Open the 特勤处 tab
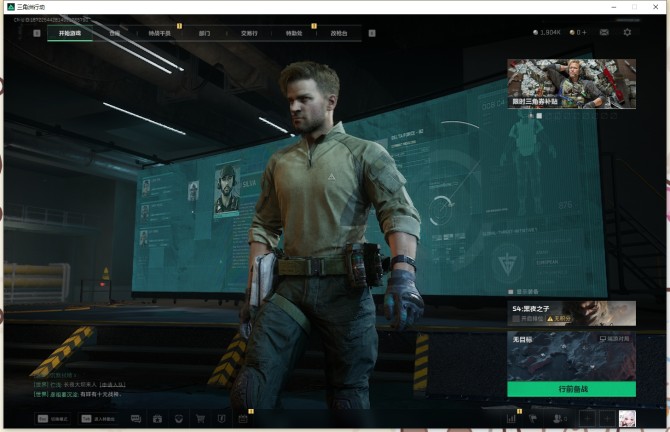The width and height of the screenshot is (670, 432). tap(294, 33)
